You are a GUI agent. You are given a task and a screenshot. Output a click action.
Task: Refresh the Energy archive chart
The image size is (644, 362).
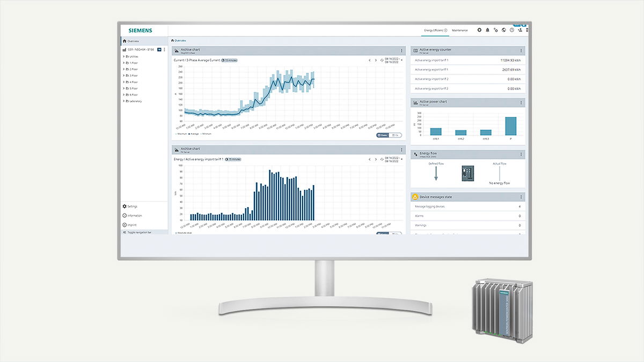[x=383, y=159]
